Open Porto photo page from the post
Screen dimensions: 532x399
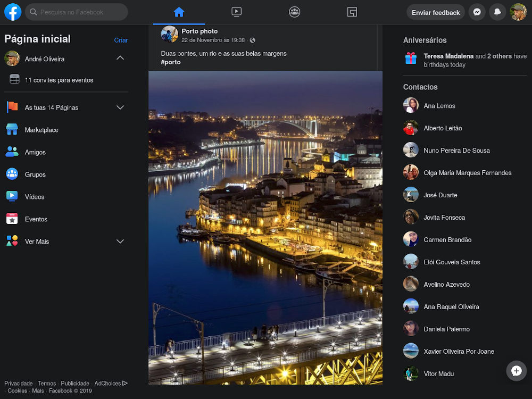point(199,31)
